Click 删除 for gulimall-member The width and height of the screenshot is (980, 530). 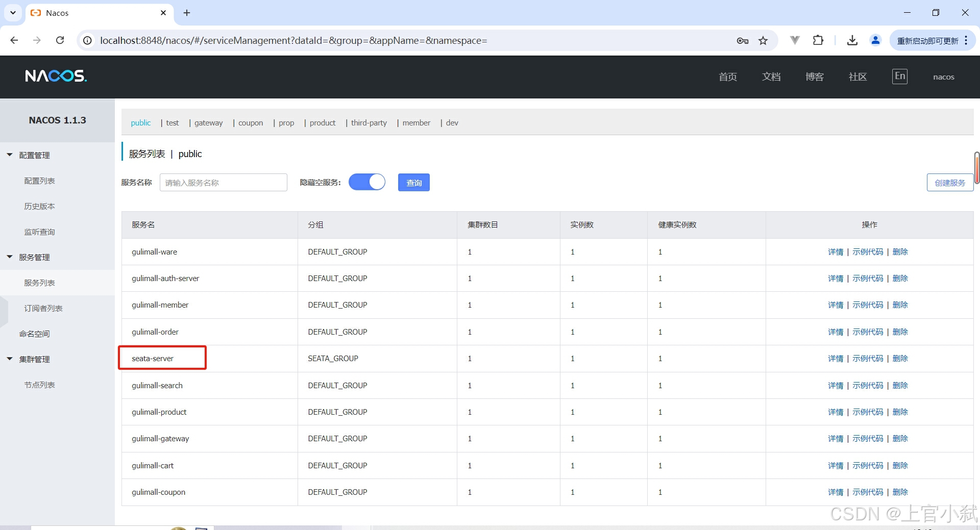pos(900,305)
